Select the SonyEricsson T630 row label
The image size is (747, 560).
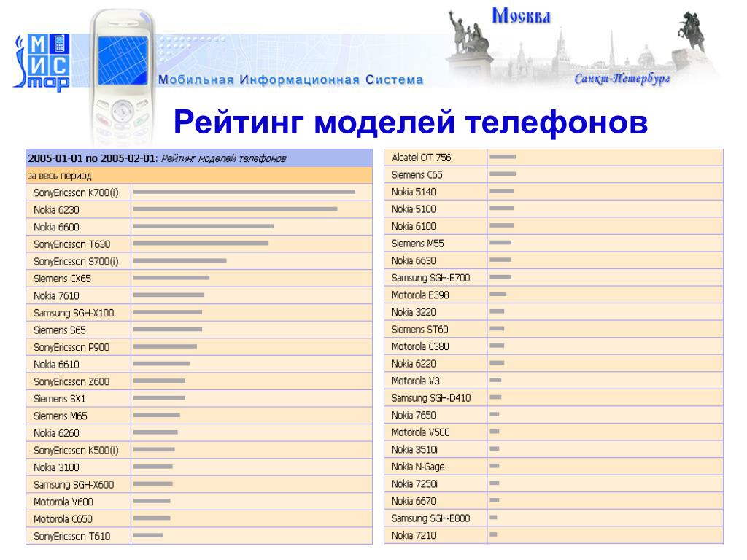coord(72,244)
